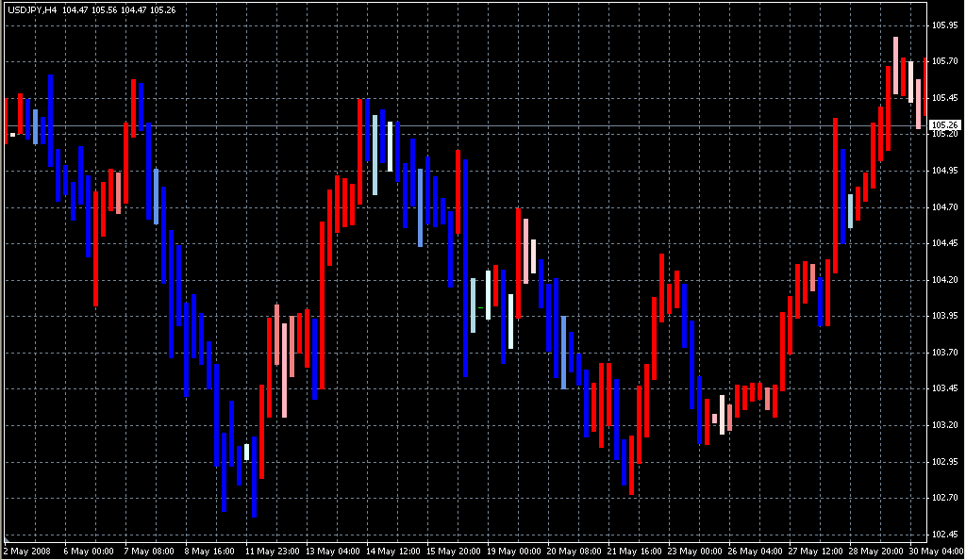The width and height of the screenshot is (966, 560).
Task: Click the 20 May 08:00 time label
Action: pyautogui.click(x=575, y=552)
